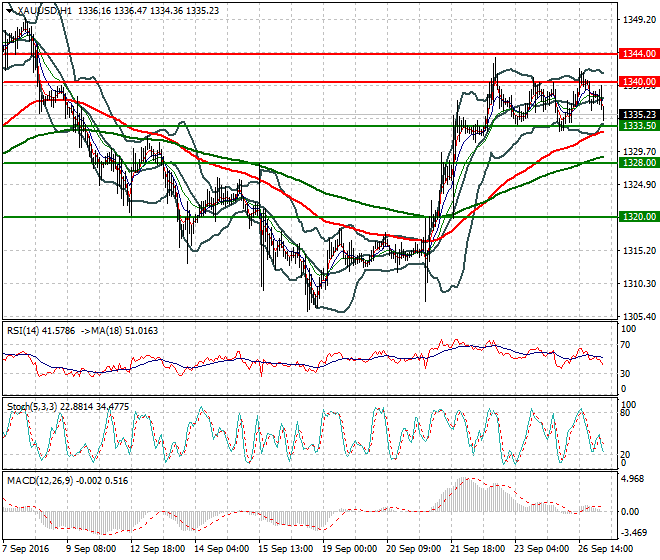Select the 1333.50 green support level label
Image resolution: width=660 pixels, height=560 pixels.
pos(639,125)
